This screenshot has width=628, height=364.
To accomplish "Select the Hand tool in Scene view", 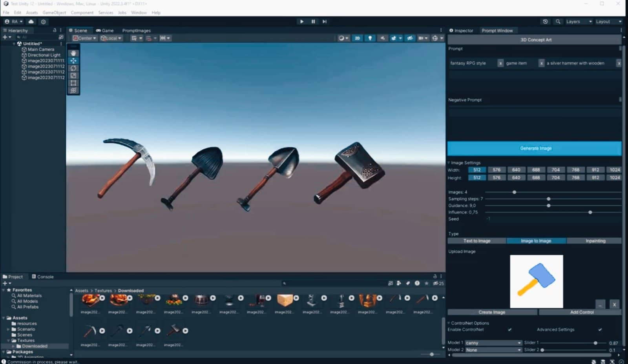I will 73,53.
